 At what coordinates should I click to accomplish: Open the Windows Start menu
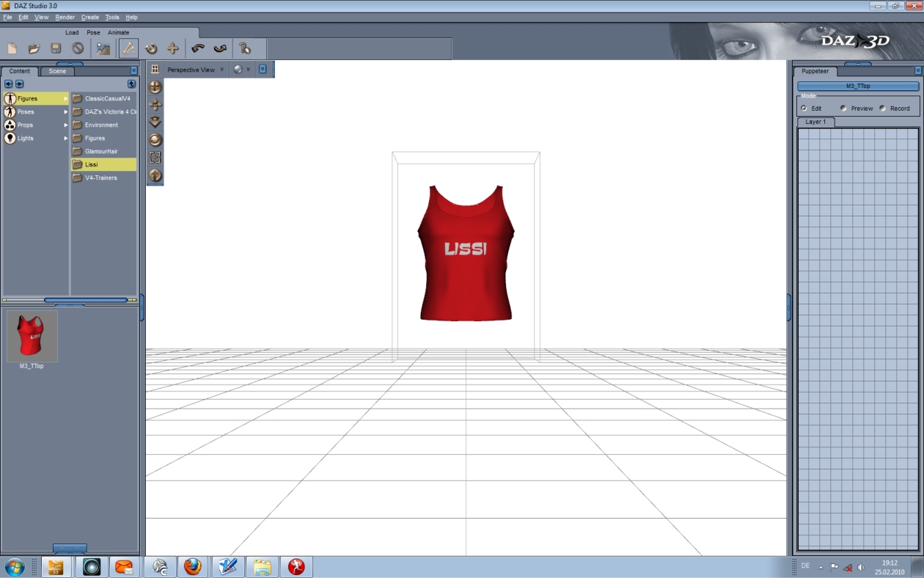click(15, 566)
